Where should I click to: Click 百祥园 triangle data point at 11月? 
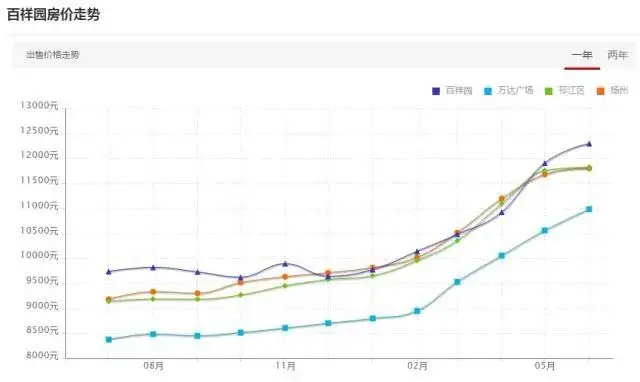[x=285, y=264]
